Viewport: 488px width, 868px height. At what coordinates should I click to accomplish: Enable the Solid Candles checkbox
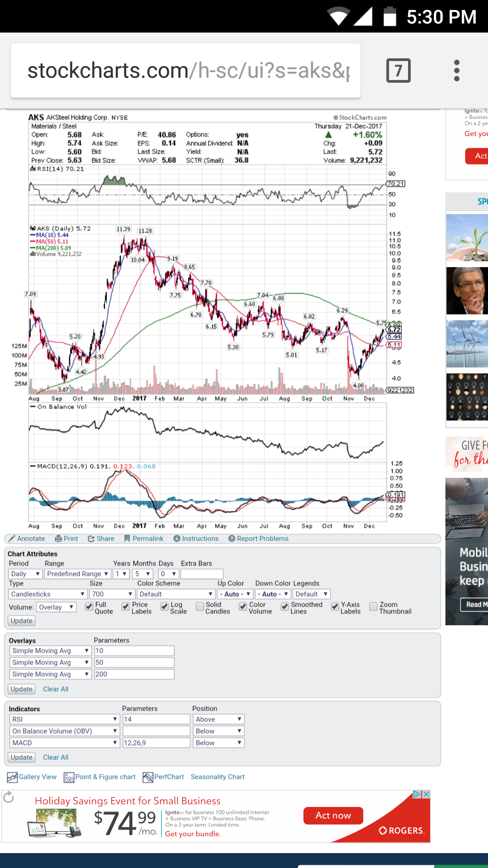[x=200, y=607]
